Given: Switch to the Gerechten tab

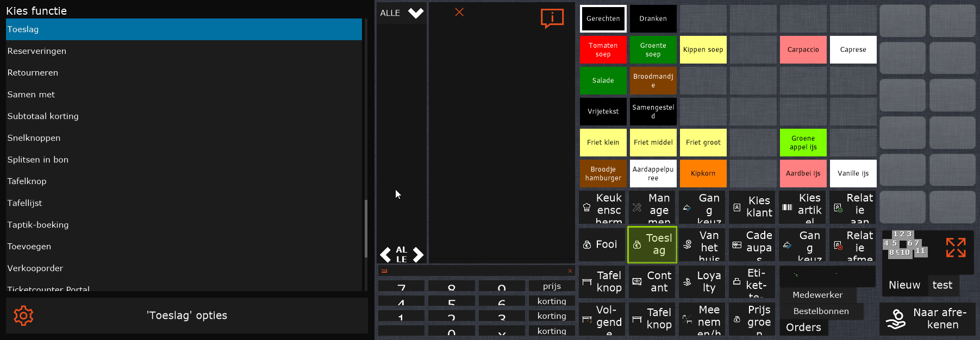Looking at the screenshot, I should click(603, 19).
